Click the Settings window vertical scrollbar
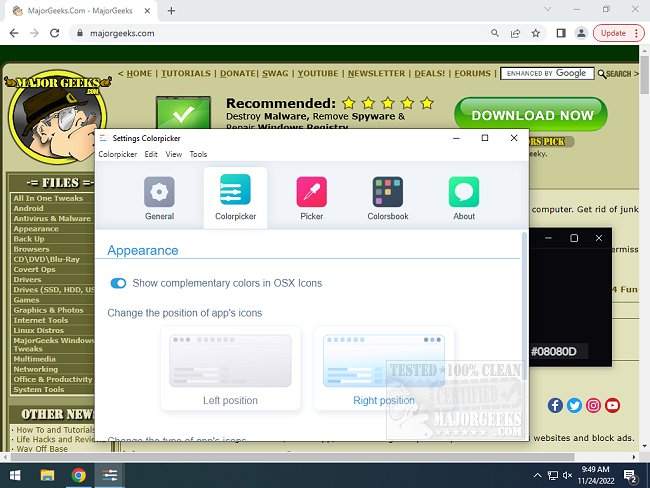650x488 pixels. 524,307
